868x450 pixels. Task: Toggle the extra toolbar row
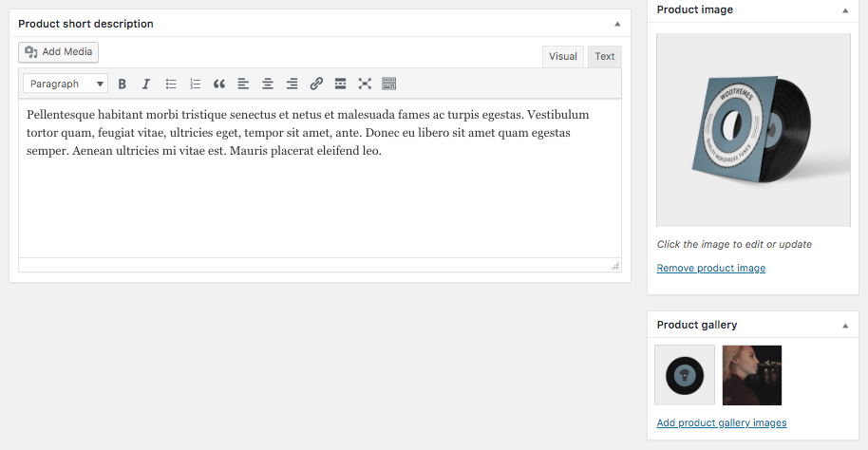(x=389, y=84)
